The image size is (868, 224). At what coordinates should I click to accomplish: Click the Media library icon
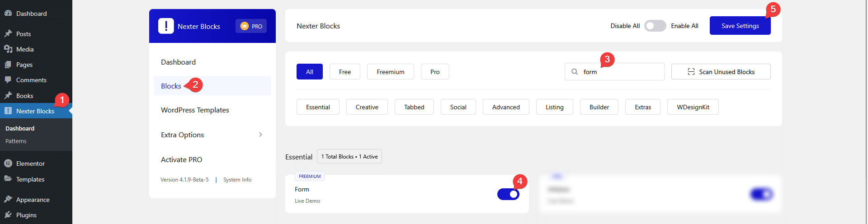click(x=8, y=49)
